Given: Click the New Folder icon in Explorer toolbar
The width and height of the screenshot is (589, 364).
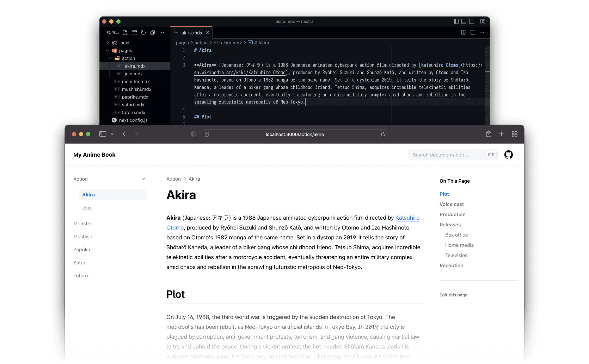Looking at the screenshot, I should pos(134,32).
